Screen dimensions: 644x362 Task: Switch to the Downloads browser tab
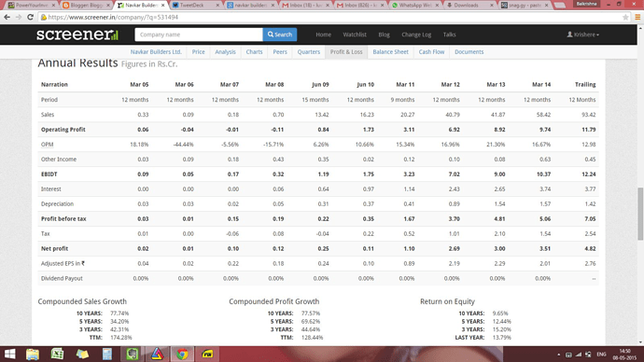coord(469,6)
